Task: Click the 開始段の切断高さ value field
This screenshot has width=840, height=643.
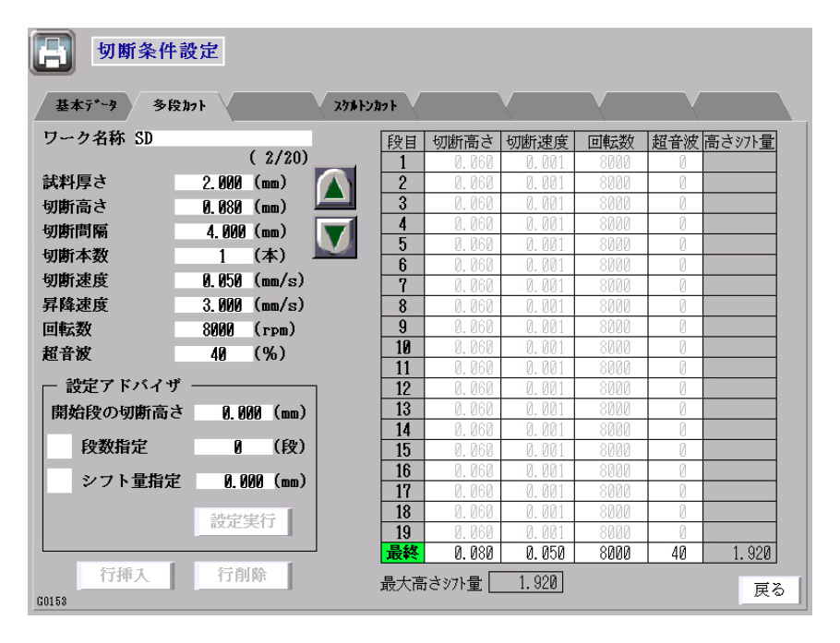Action: tap(233, 412)
